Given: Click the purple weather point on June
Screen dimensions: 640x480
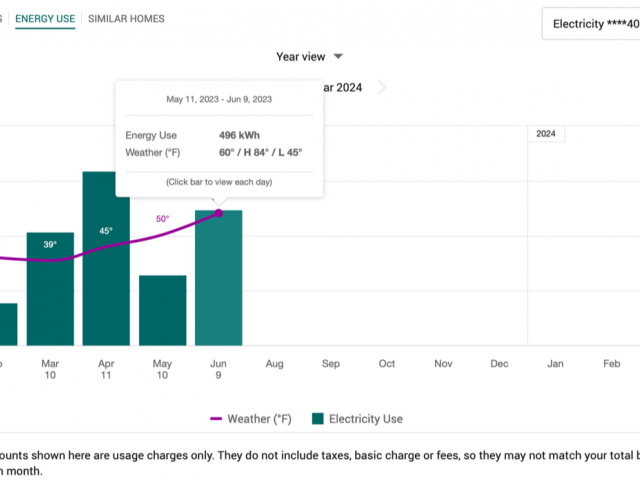Looking at the screenshot, I should [218, 213].
